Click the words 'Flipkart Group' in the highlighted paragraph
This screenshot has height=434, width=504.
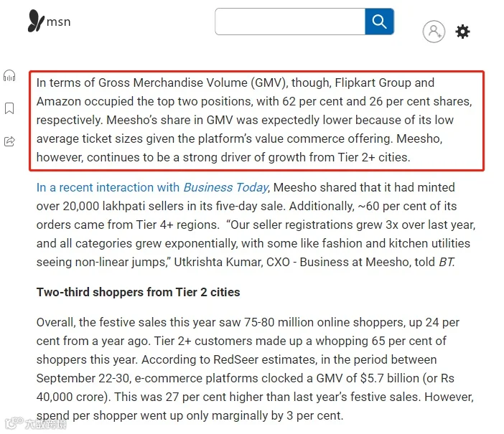[x=373, y=83]
